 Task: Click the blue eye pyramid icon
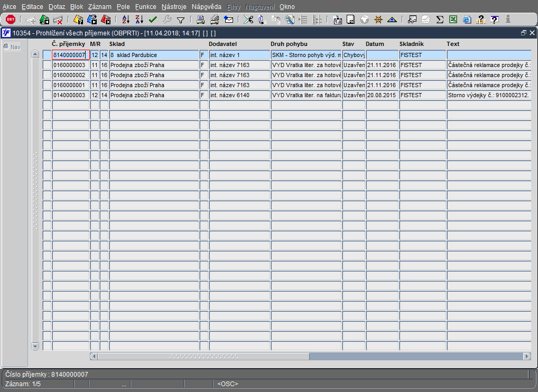coord(392,20)
